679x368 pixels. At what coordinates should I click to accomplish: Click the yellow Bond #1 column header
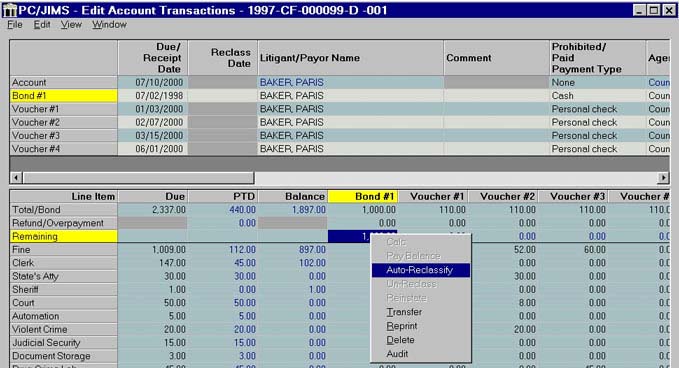point(363,197)
